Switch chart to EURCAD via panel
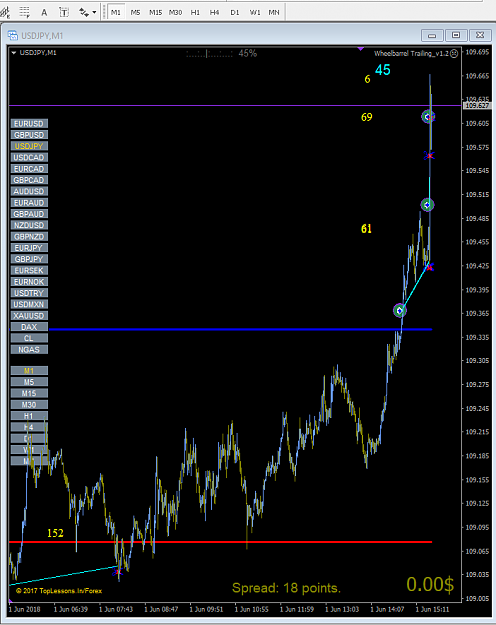Viewport: 496px width, 625px height. [29, 169]
